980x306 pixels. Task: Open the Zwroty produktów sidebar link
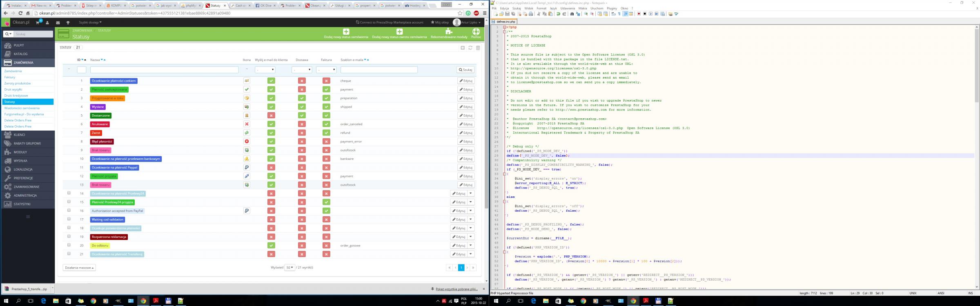(18, 83)
